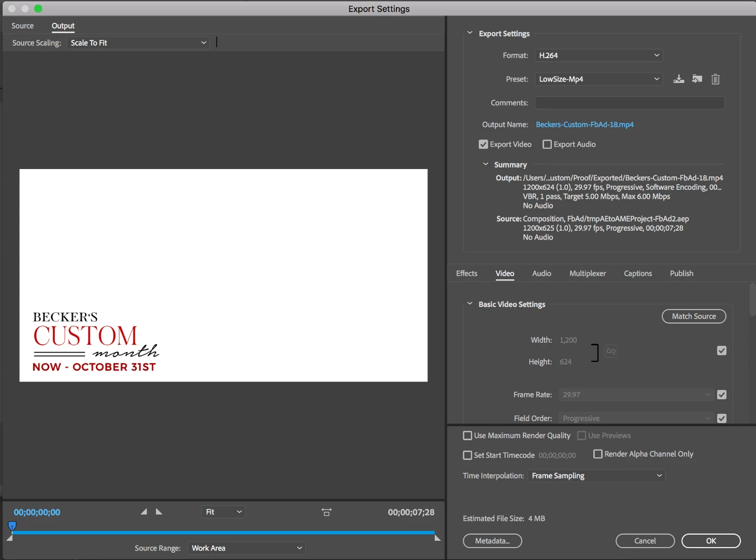This screenshot has width=756, height=560.
Task: Click the Delete Preset trash icon
Action: [x=716, y=79]
